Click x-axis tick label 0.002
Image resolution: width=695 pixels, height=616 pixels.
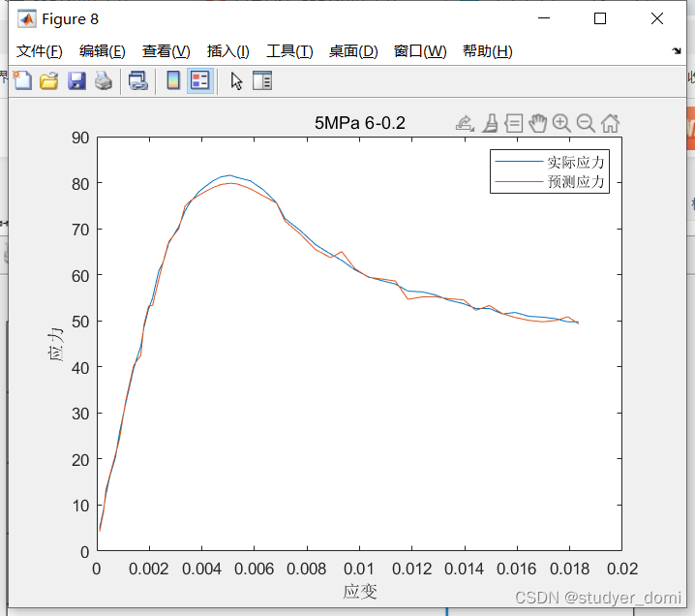pos(148,569)
